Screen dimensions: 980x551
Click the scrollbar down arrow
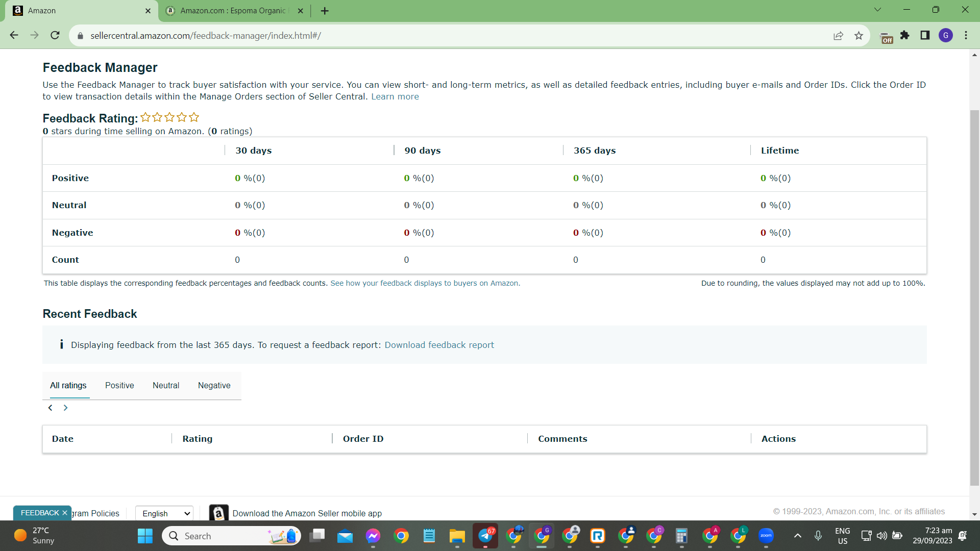pos(974,515)
